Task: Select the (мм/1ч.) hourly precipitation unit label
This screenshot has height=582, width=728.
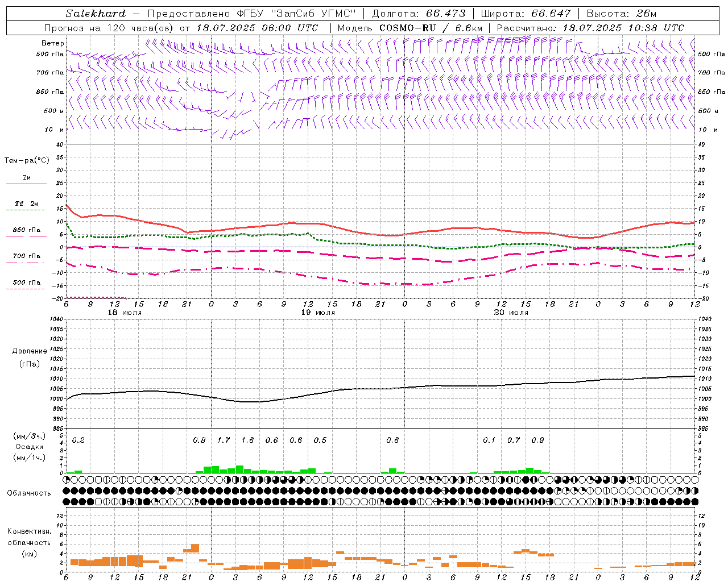Action: click(x=29, y=457)
